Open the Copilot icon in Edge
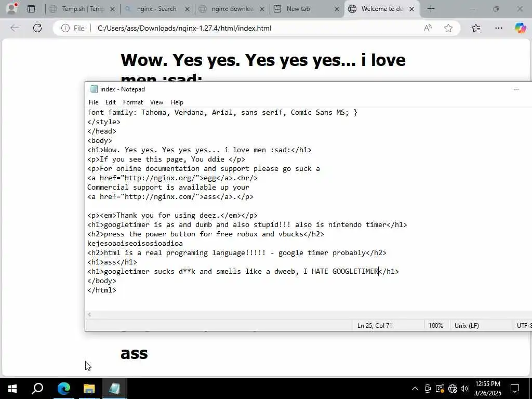Screen dimensions: 532x399 tap(520, 28)
